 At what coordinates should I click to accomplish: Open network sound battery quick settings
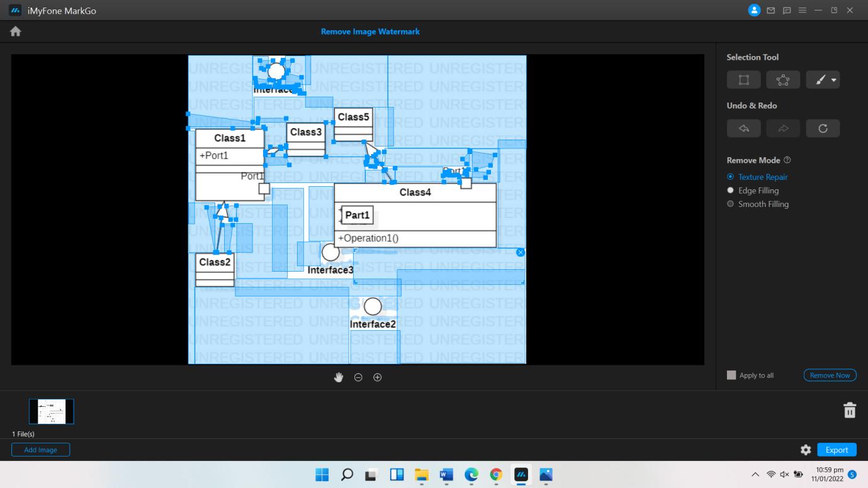click(784, 475)
